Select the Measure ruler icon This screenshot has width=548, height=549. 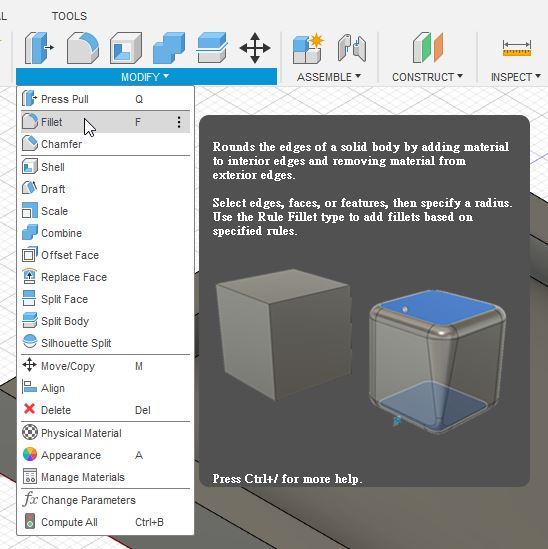click(517, 48)
